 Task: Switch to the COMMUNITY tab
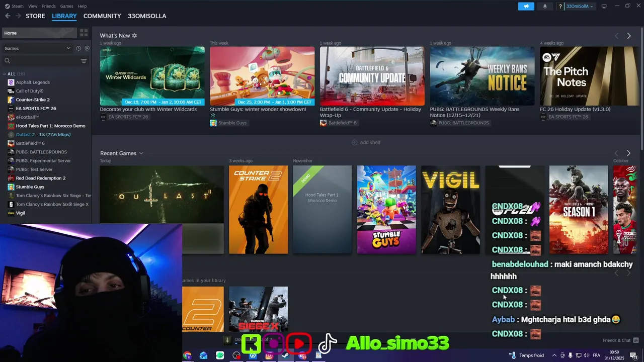pos(102,16)
